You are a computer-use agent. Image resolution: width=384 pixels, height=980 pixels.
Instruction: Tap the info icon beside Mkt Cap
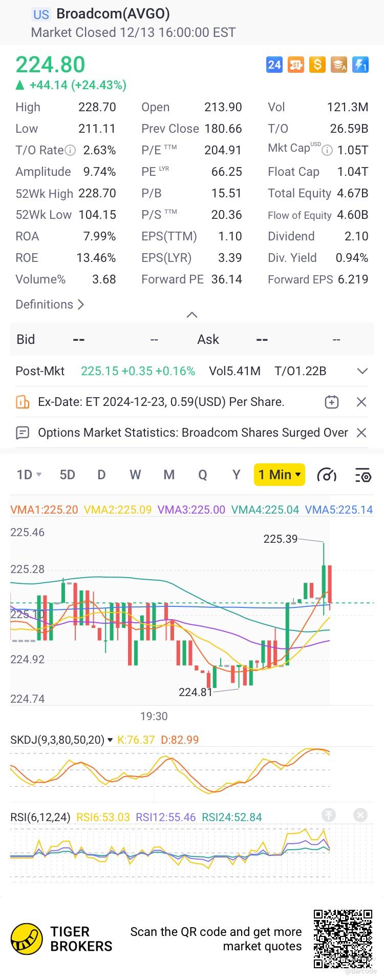pos(327,150)
